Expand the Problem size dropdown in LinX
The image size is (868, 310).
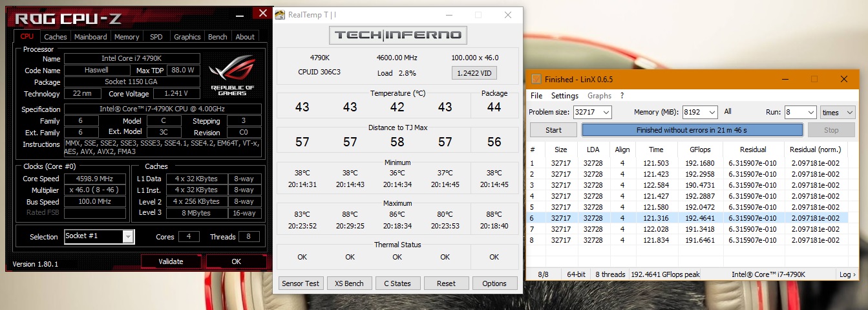pos(606,112)
